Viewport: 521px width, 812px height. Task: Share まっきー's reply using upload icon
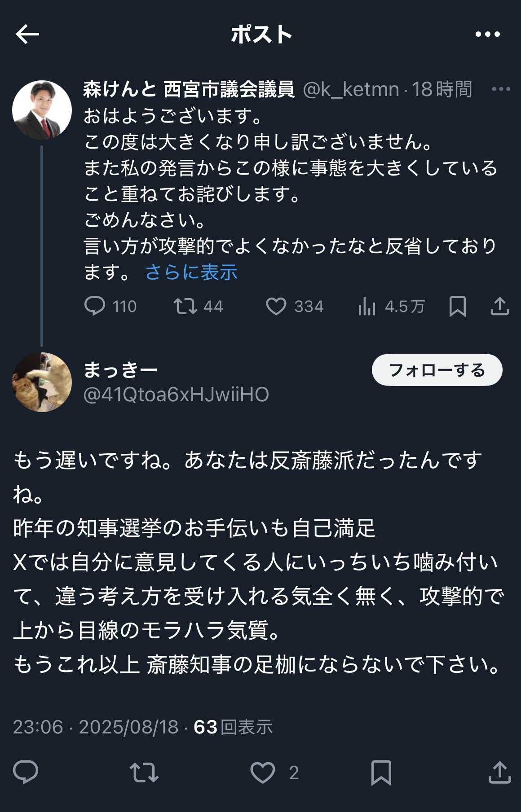[499, 772]
